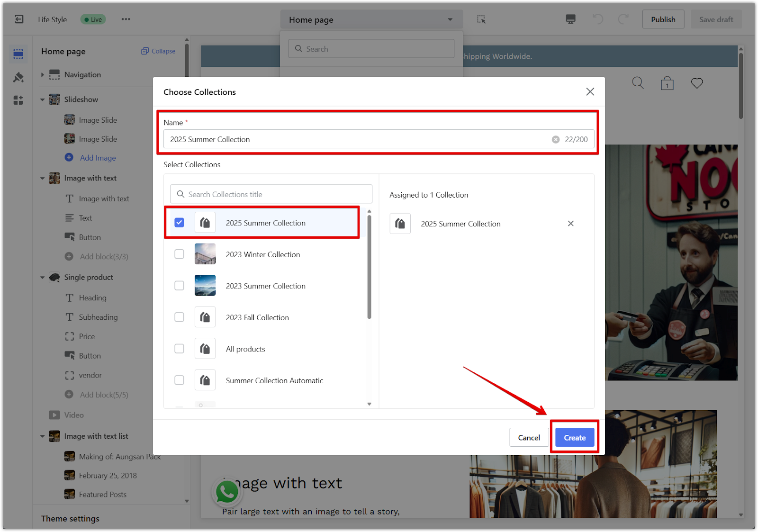Click the storefront search magnifier icon
Viewport: 758px width, 532px height.
(638, 83)
